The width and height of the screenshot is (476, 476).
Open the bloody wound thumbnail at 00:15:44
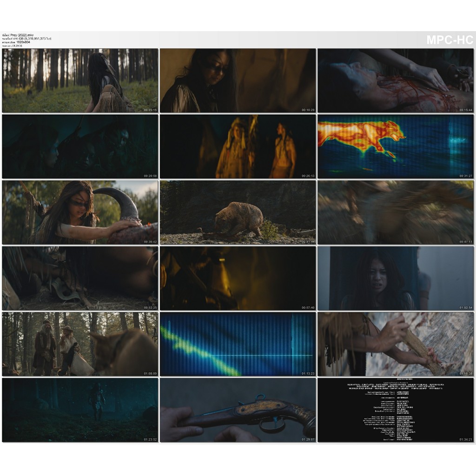tap(395, 80)
